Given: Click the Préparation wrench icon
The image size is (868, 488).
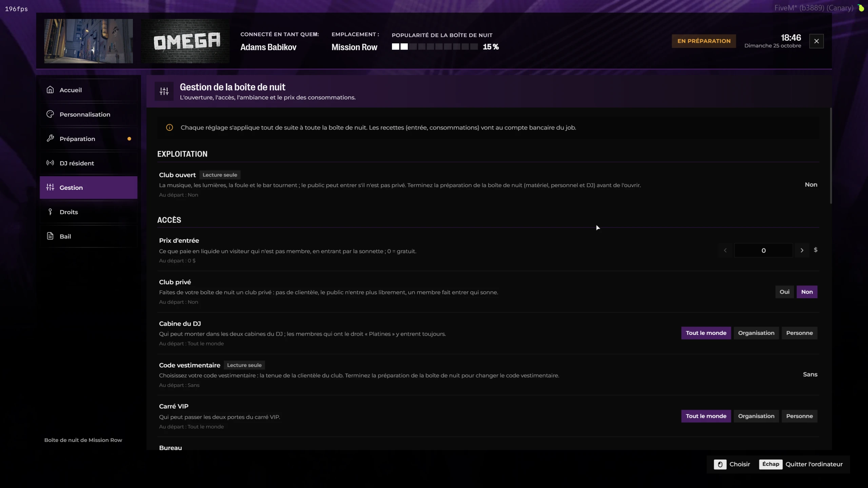Looking at the screenshot, I should pyautogui.click(x=50, y=138).
